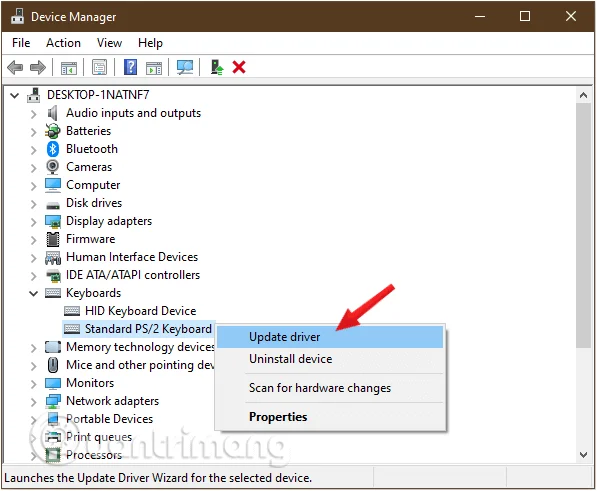
Task: Click the Audio inputs speaker icon
Action: point(53,113)
